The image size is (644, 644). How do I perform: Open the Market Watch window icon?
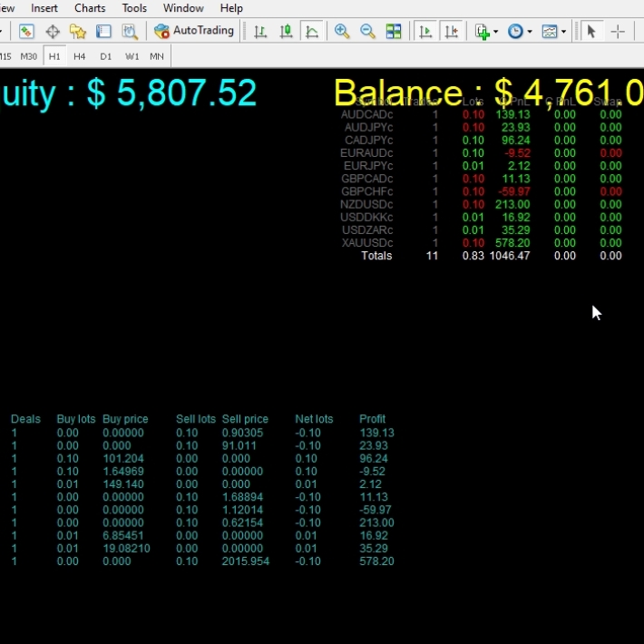click(26, 31)
